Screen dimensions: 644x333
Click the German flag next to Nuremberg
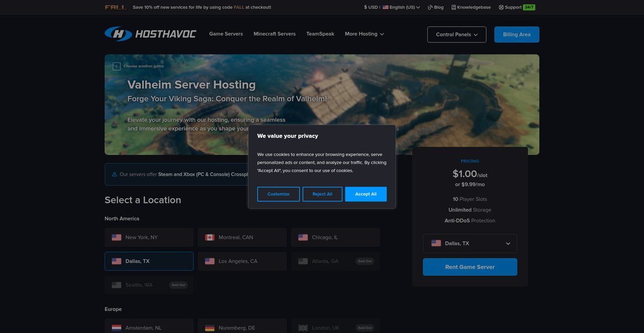pos(210,328)
